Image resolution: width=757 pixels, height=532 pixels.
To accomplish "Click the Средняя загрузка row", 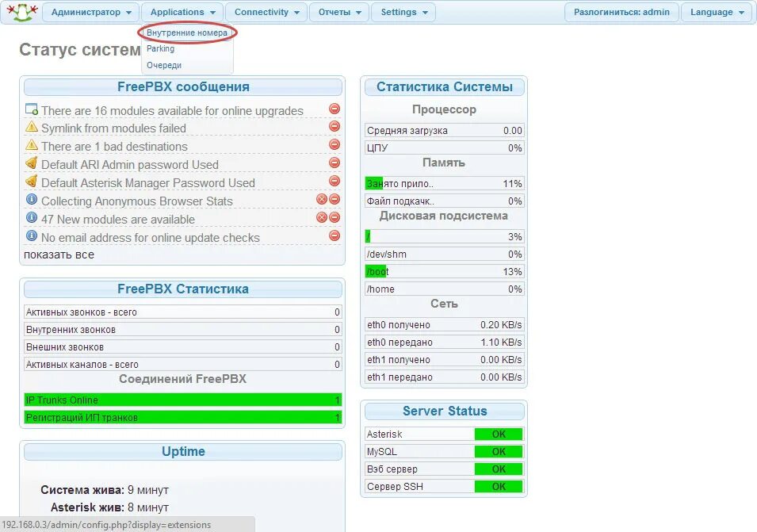I will (444, 130).
